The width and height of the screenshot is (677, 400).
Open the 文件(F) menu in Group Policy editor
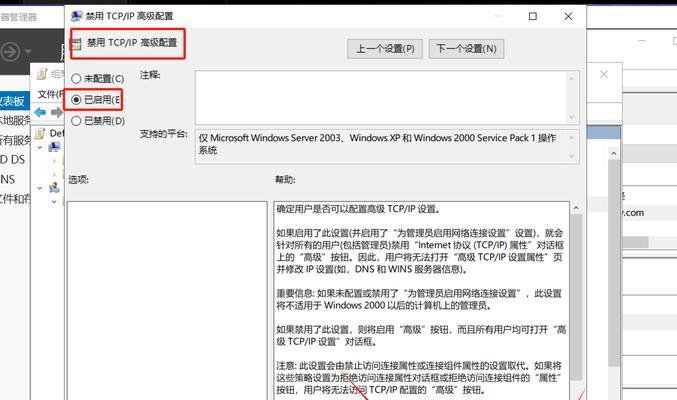pos(50,94)
